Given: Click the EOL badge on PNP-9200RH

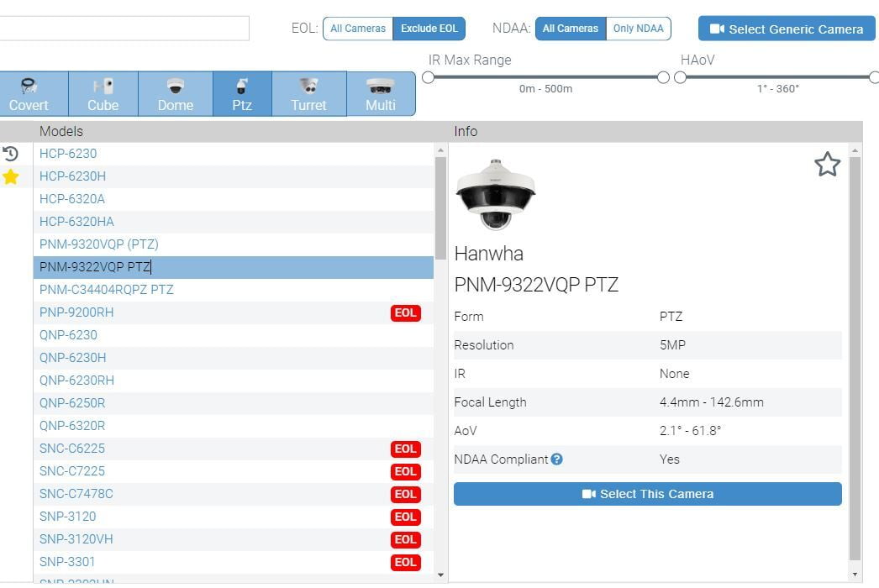Looking at the screenshot, I should pos(405,312).
